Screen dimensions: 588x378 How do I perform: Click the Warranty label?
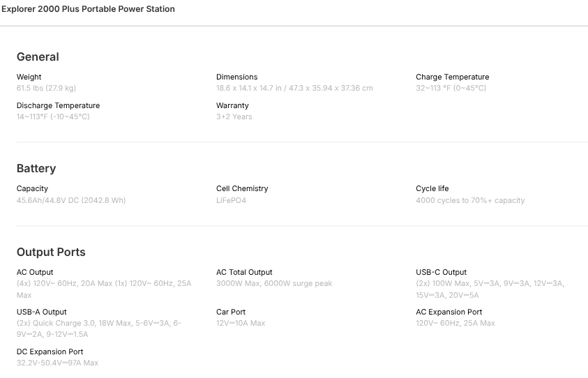(232, 105)
